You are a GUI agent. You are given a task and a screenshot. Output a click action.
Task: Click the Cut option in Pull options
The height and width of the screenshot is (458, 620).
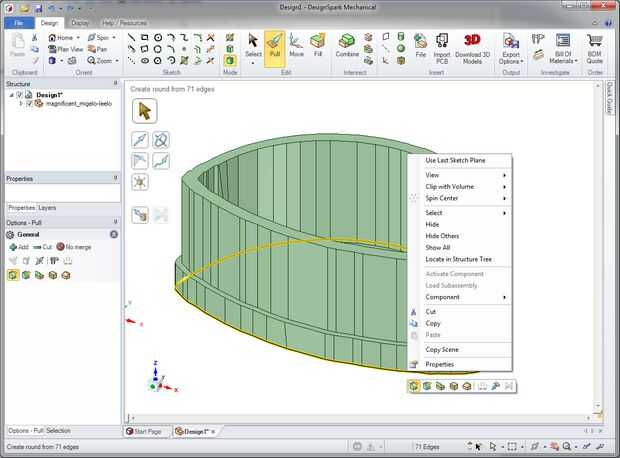[x=42, y=246]
